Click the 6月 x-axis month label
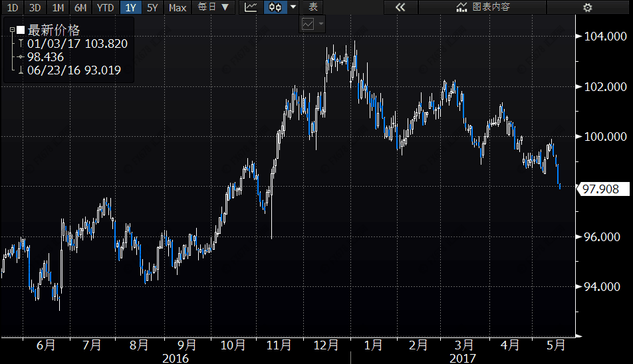 [x=46, y=345]
